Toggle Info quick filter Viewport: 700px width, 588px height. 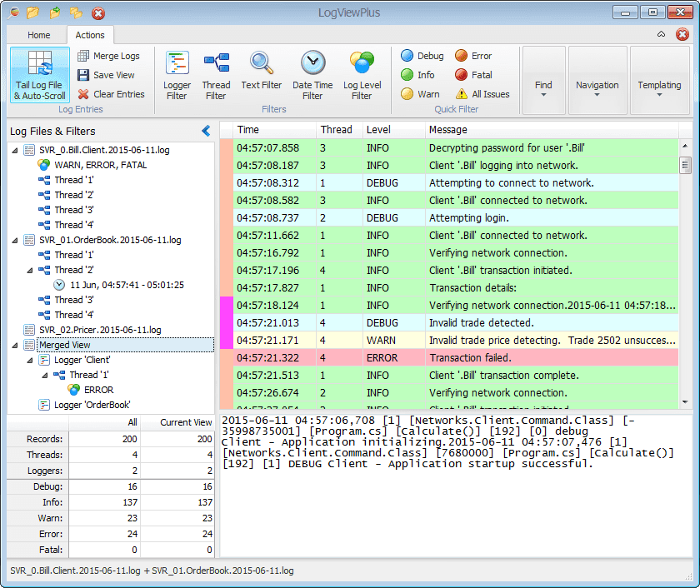(x=417, y=75)
